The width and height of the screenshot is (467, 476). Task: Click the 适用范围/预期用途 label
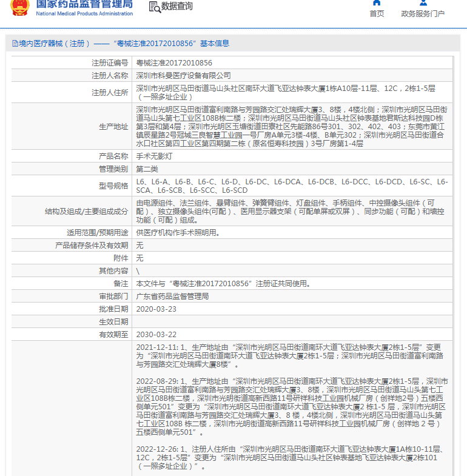[x=98, y=233]
